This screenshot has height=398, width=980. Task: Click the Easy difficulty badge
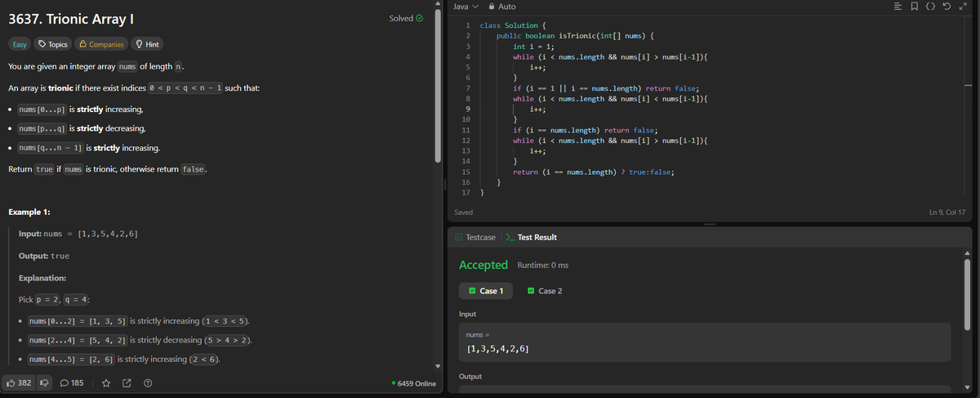[x=20, y=44]
